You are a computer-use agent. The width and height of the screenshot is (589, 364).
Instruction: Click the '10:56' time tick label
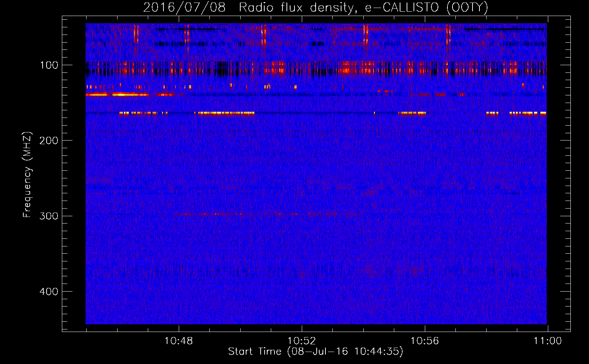pyautogui.click(x=424, y=341)
